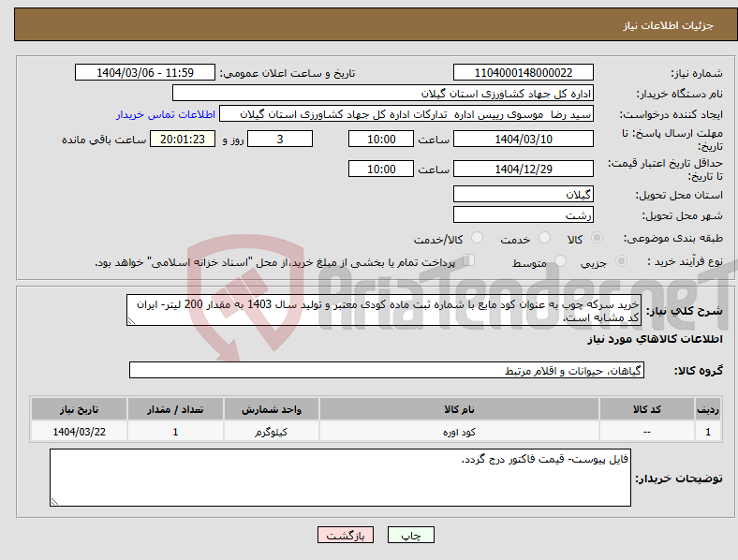Click the کیلوگرم unit cell

click(x=272, y=432)
